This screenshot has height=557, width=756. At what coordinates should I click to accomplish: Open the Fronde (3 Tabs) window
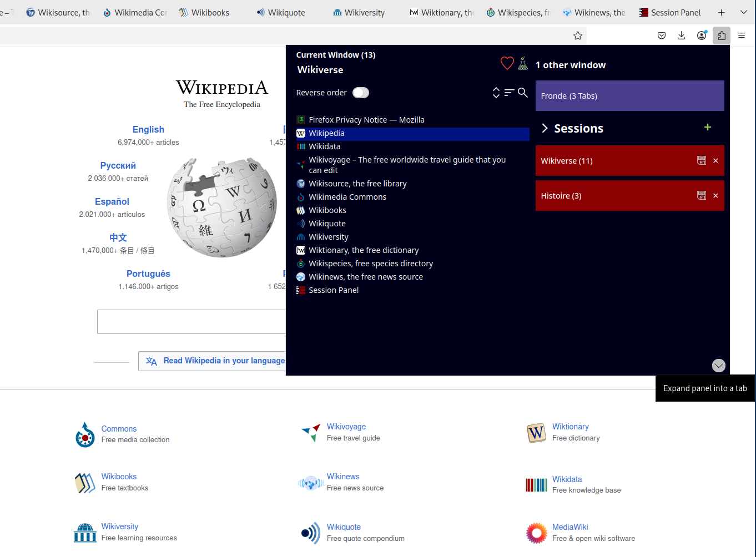(630, 96)
